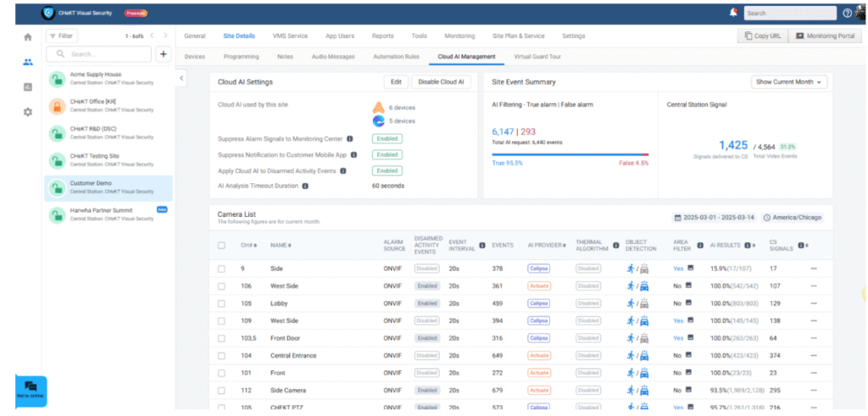Switch to the Automation Rules tab
Viewport: 868px width, 416px height.
pos(396,57)
